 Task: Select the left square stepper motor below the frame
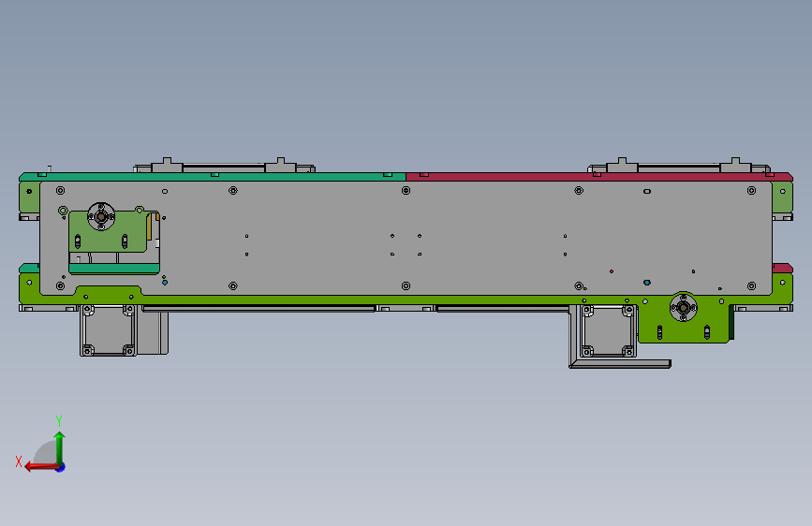tap(108, 330)
